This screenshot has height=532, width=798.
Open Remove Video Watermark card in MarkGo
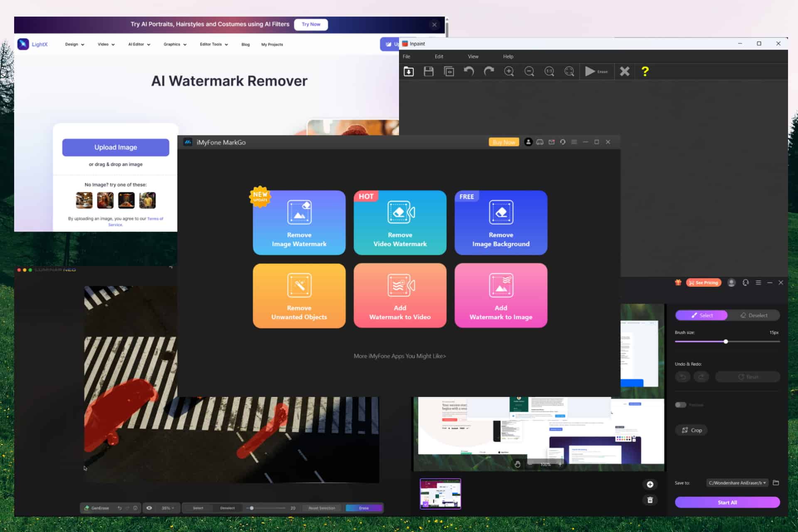400,223
